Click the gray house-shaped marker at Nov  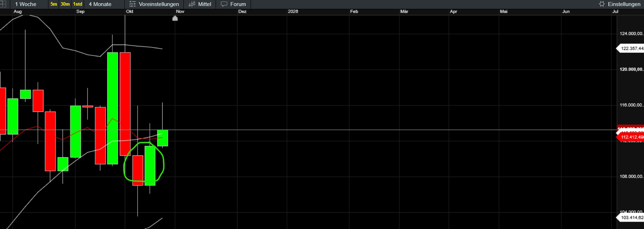[x=175, y=18]
